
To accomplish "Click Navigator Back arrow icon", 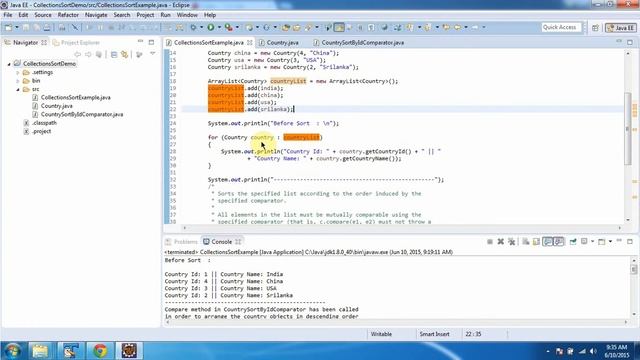I will 78,54.
